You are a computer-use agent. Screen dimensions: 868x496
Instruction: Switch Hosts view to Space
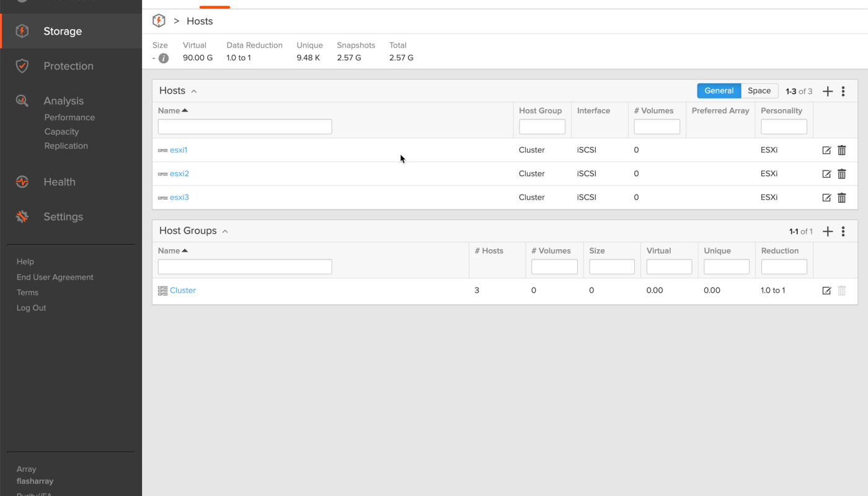[x=759, y=91]
